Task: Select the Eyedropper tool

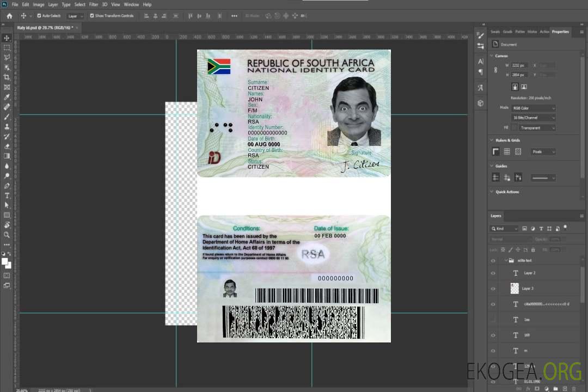Action: coord(7,97)
